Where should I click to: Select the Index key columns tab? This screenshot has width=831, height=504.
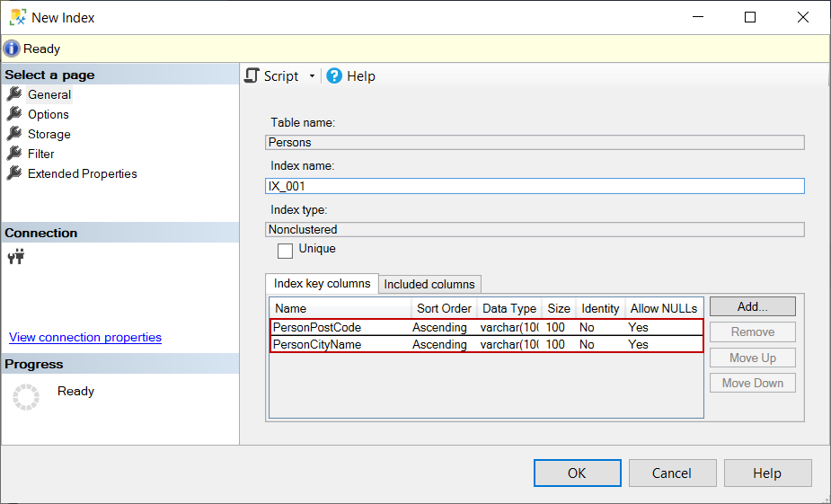pos(322,283)
